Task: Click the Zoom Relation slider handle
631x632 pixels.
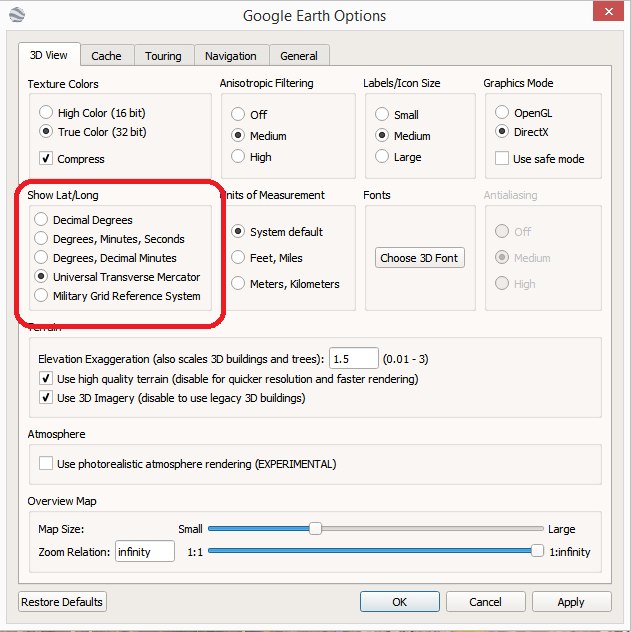Action: click(x=537, y=551)
